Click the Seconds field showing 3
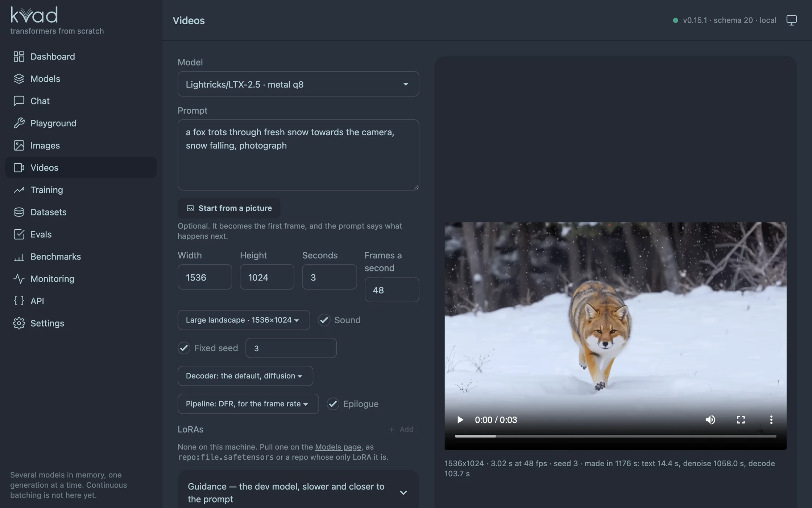Screen dimensions: 812x508 [x=329, y=277]
